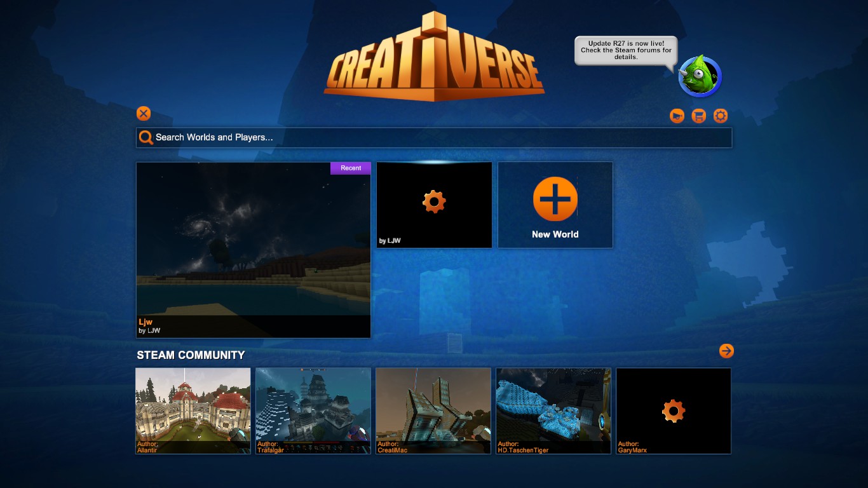This screenshot has height=488, width=868.
Task: Click the green chameleon mascot avatar
Action: [700, 76]
